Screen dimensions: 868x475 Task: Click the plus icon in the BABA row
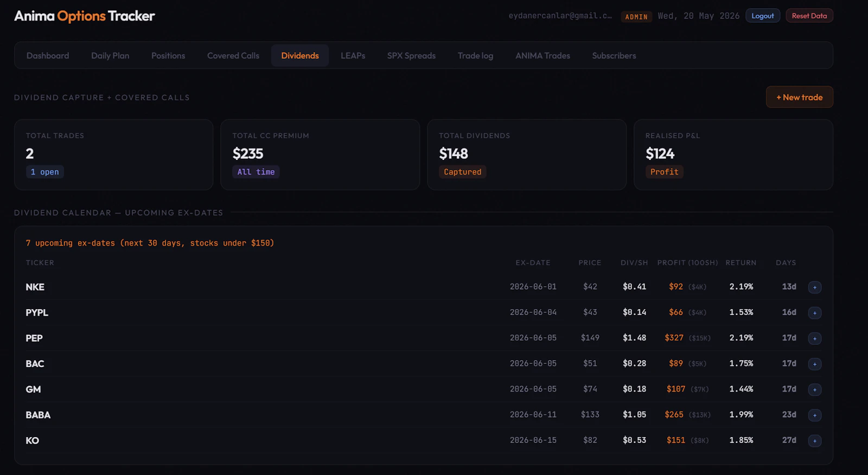click(815, 415)
